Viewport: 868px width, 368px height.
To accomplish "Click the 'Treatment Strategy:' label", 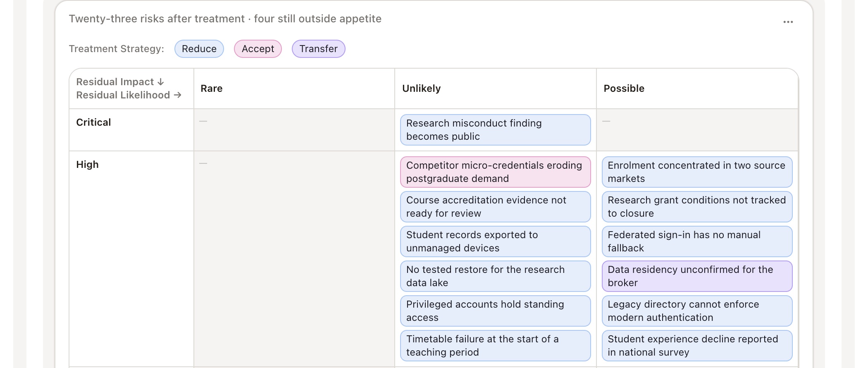I will coord(117,49).
